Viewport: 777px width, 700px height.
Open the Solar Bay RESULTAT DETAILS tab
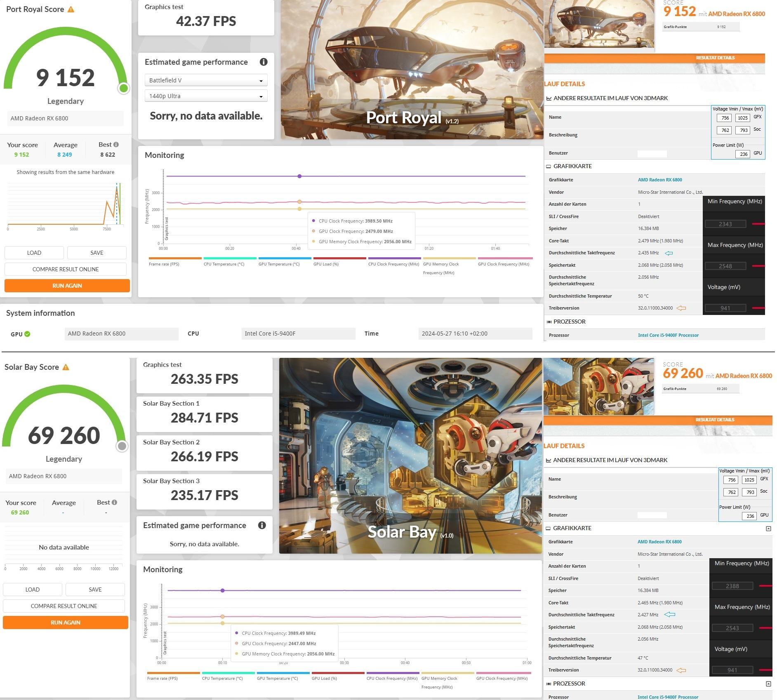pos(715,420)
